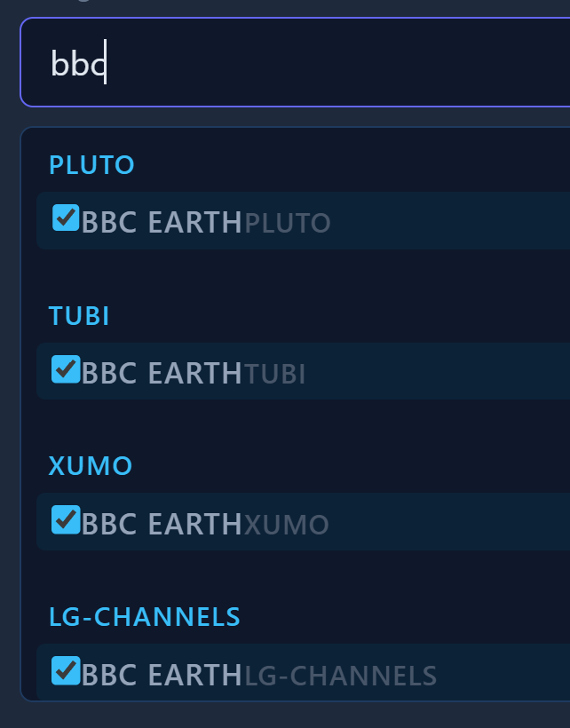This screenshot has height=728, width=570.
Task: Click grey 'XUMO' tag beside BBC Earth
Action: (287, 525)
